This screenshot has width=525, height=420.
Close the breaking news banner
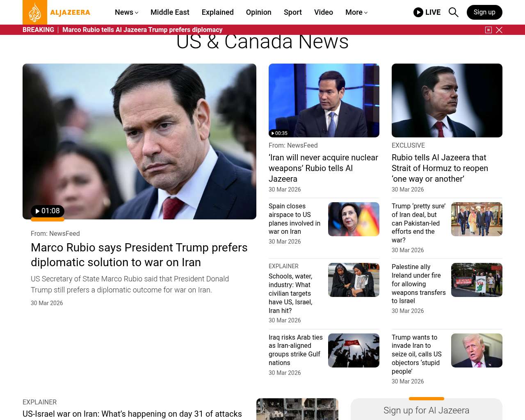pyautogui.click(x=499, y=30)
